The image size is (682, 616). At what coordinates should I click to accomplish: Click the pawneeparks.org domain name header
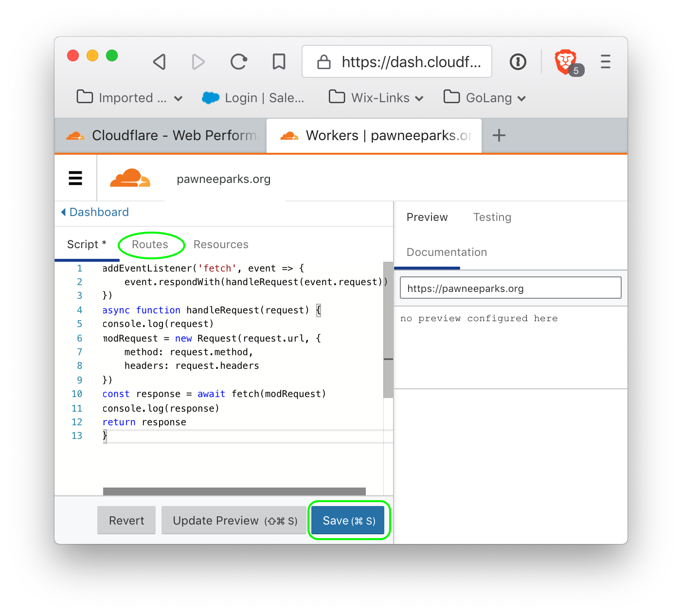click(224, 179)
